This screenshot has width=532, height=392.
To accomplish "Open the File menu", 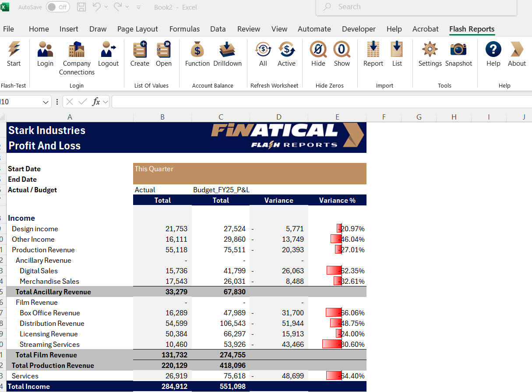I will pos(8,29).
